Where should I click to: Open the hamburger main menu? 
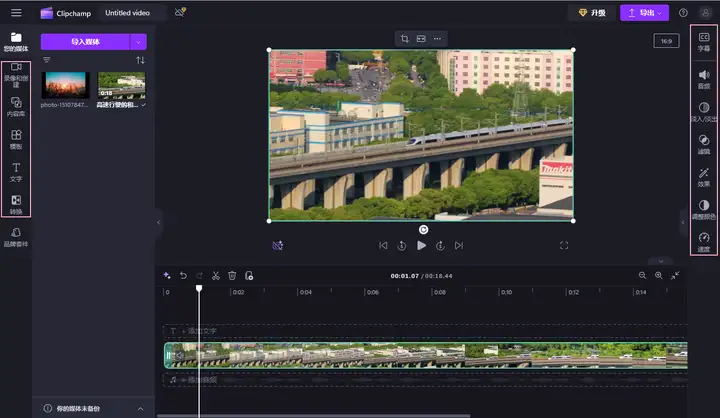coord(16,13)
